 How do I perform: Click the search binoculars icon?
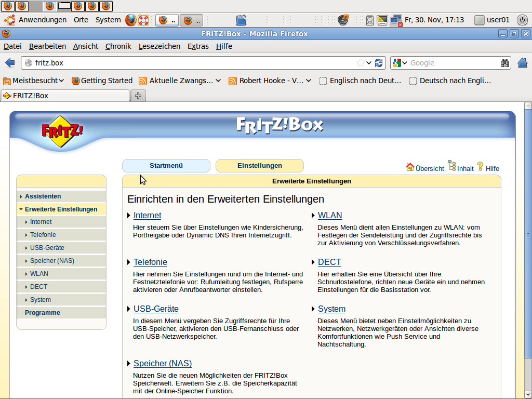tap(504, 63)
